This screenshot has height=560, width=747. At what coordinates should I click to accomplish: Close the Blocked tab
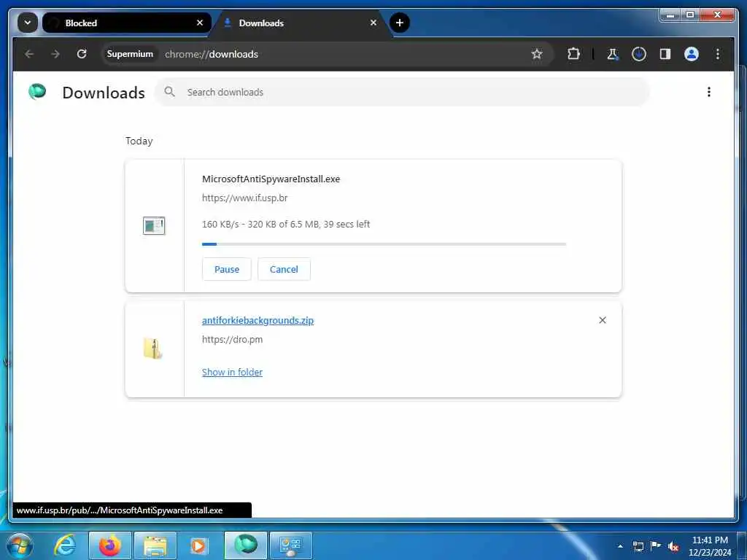click(x=200, y=23)
